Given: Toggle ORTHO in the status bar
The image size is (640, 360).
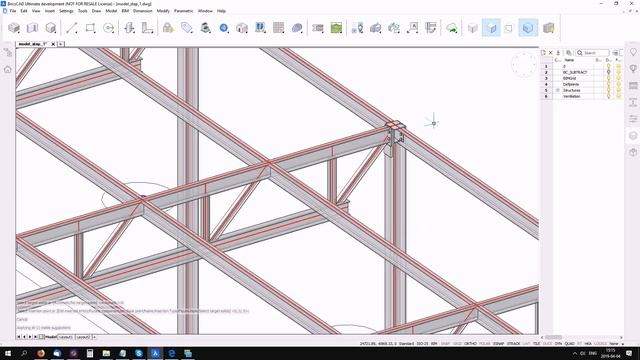Looking at the screenshot, I should tap(470, 344).
